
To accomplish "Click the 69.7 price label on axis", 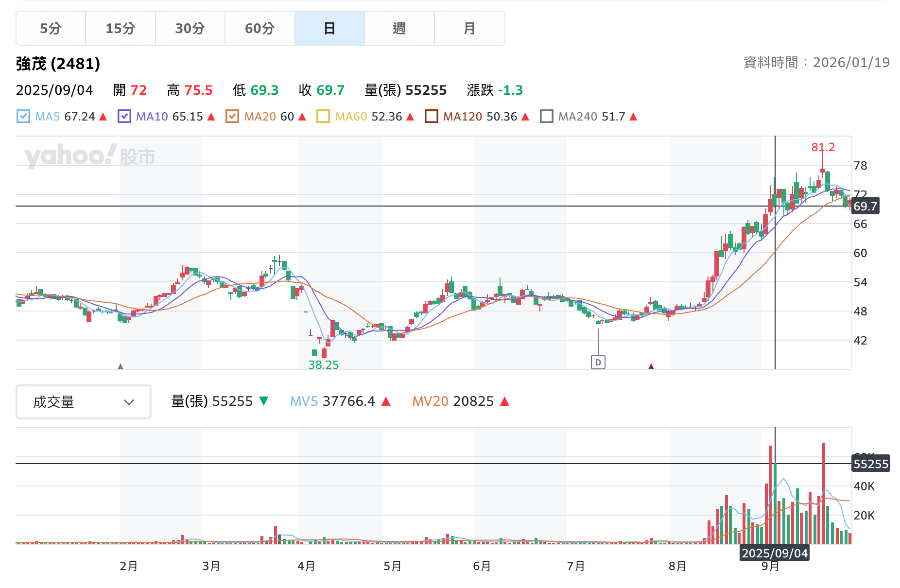I will click(x=865, y=207).
